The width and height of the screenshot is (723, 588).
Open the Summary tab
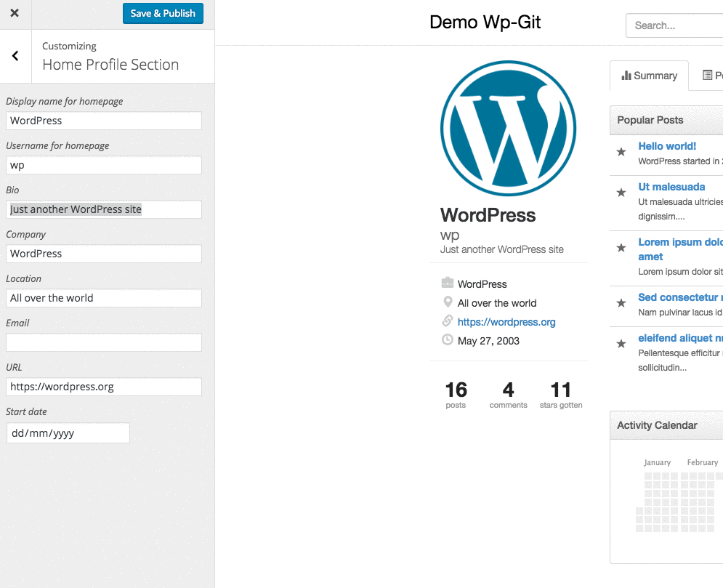(649, 76)
